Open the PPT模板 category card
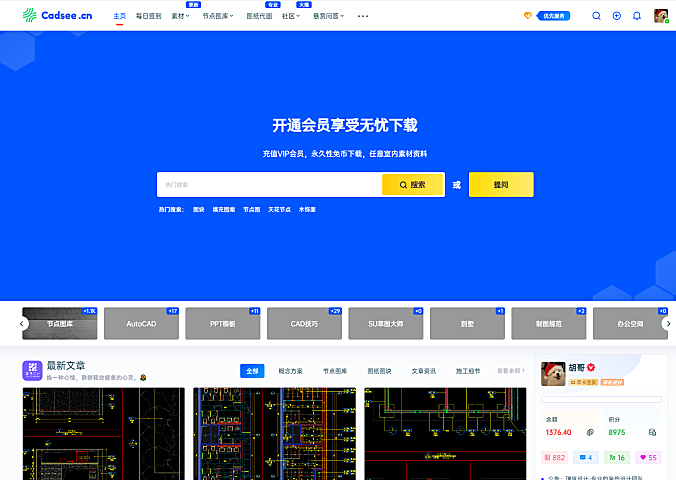 coord(223,323)
